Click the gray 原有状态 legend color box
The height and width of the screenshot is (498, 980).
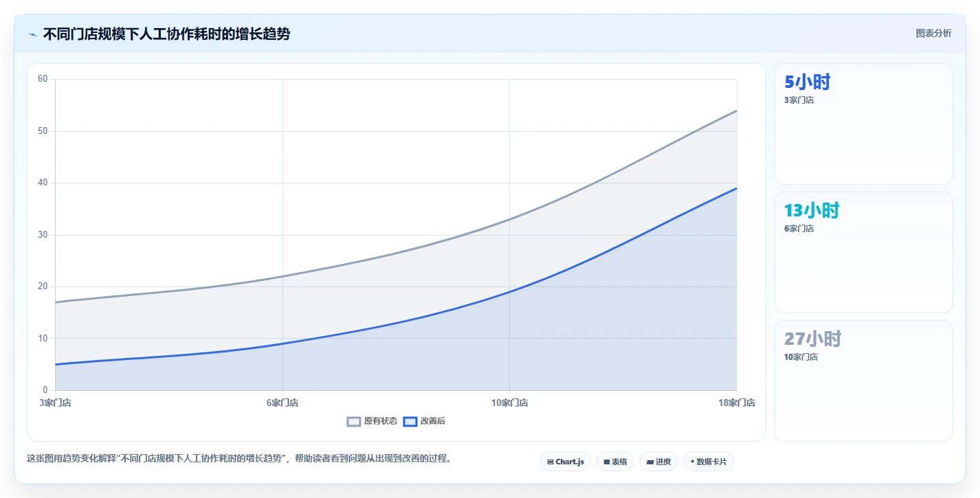(x=354, y=421)
